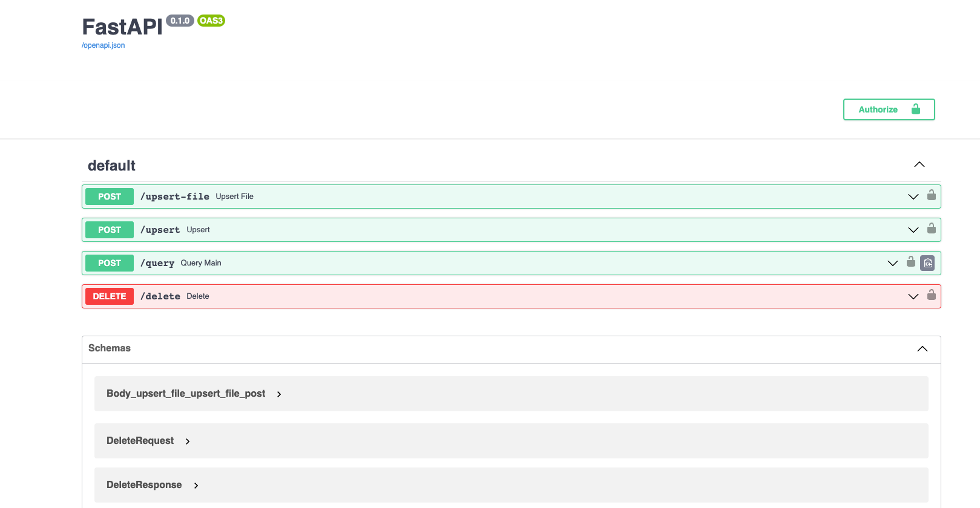This screenshot has height=508, width=980.
Task: Click the lock icon on /upsert row
Action: pos(932,228)
